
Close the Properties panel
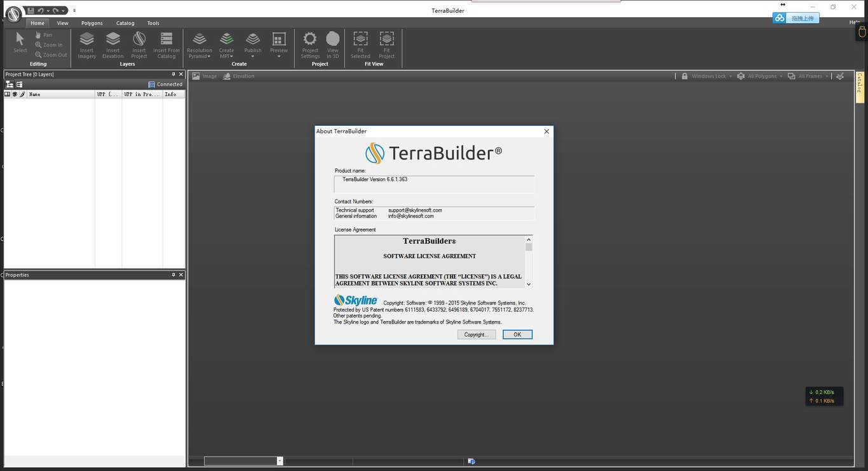181,275
